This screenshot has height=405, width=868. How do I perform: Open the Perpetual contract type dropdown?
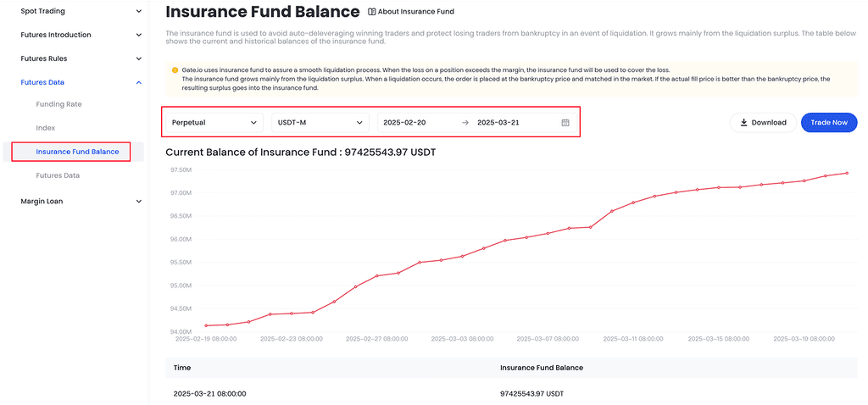click(x=214, y=123)
